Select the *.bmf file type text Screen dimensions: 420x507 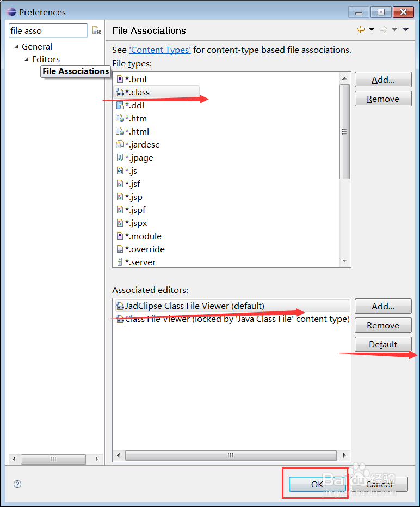click(x=136, y=79)
